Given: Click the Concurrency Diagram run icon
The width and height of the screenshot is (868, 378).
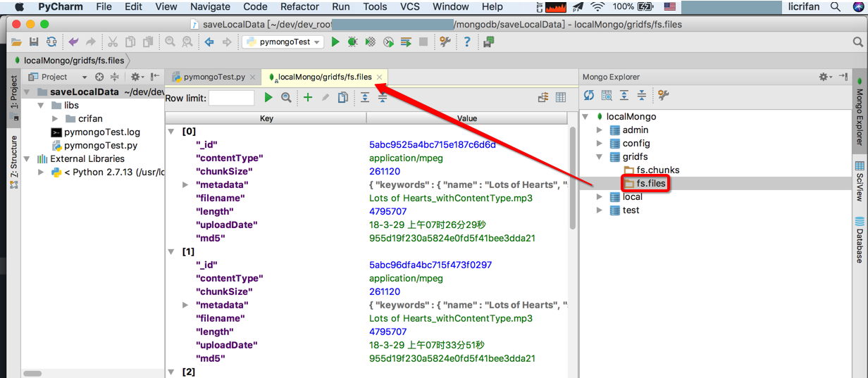Looking at the screenshot, I should click(406, 42).
